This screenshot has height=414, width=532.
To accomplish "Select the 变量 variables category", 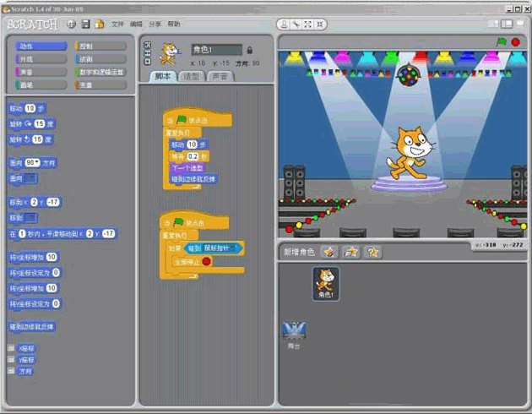I will point(100,84).
